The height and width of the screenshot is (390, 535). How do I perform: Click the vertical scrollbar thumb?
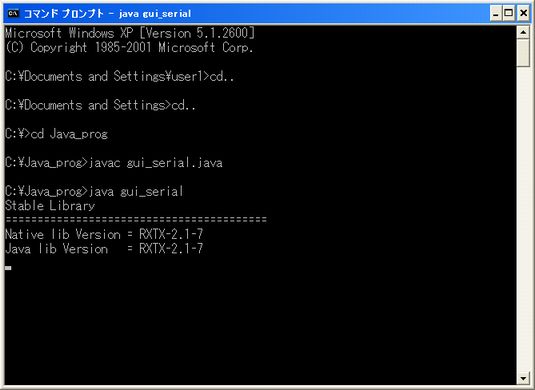click(x=523, y=53)
